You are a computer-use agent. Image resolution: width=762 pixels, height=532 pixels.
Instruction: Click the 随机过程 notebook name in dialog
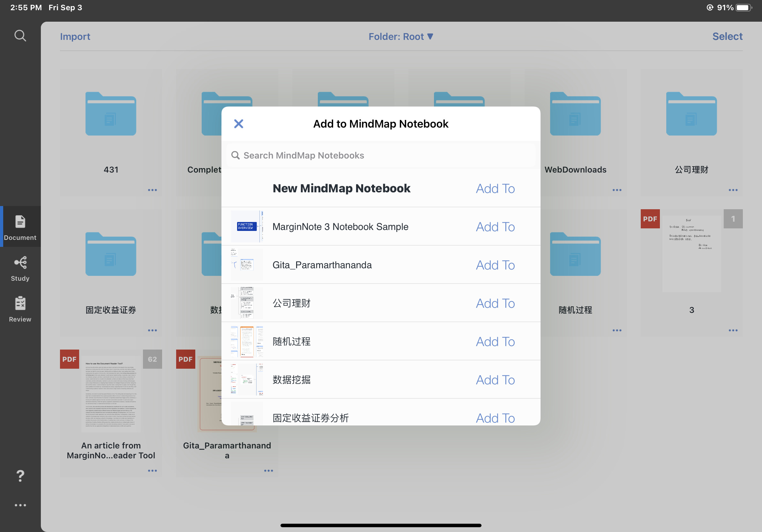click(291, 342)
